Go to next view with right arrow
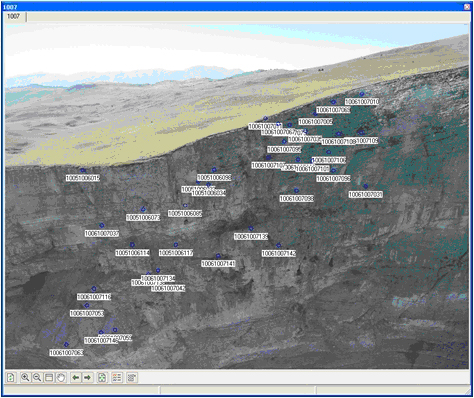 (x=87, y=378)
